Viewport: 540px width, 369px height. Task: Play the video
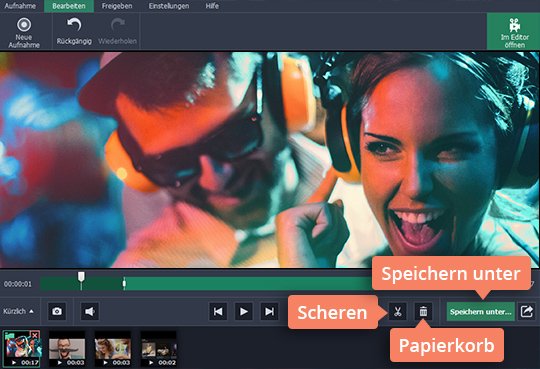(x=243, y=311)
